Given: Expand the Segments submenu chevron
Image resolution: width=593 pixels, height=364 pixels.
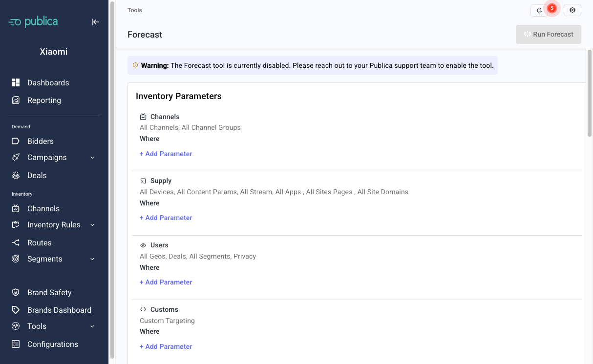Looking at the screenshot, I should (92, 259).
